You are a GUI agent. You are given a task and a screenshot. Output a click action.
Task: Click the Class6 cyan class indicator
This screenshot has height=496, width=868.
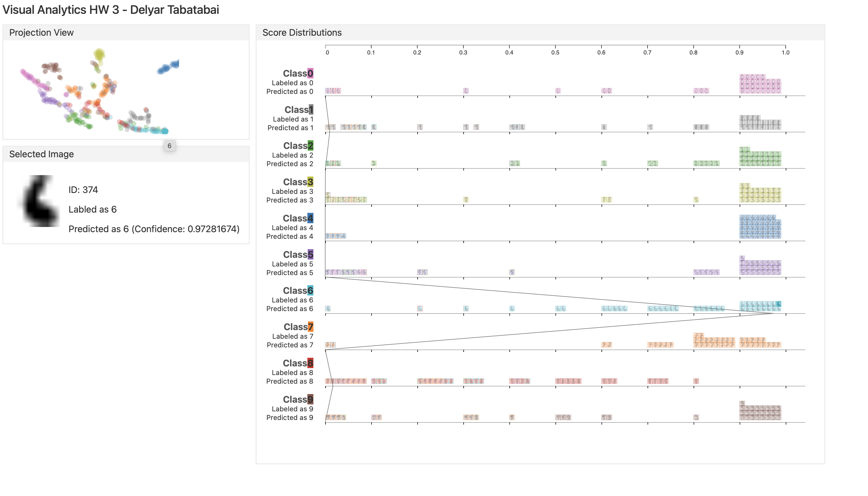click(x=310, y=290)
